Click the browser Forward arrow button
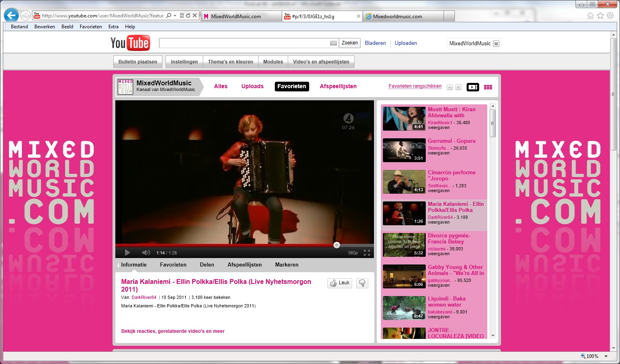The width and height of the screenshot is (620, 364). pos(25,16)
